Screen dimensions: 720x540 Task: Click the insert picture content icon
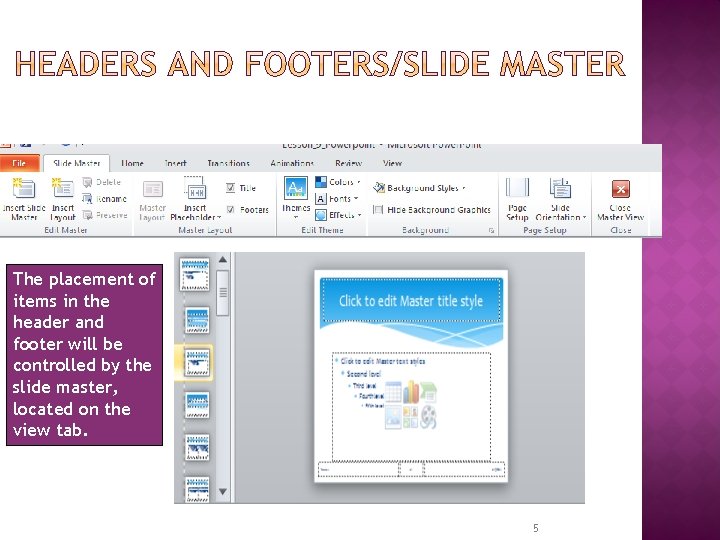[x=394, y=417]
